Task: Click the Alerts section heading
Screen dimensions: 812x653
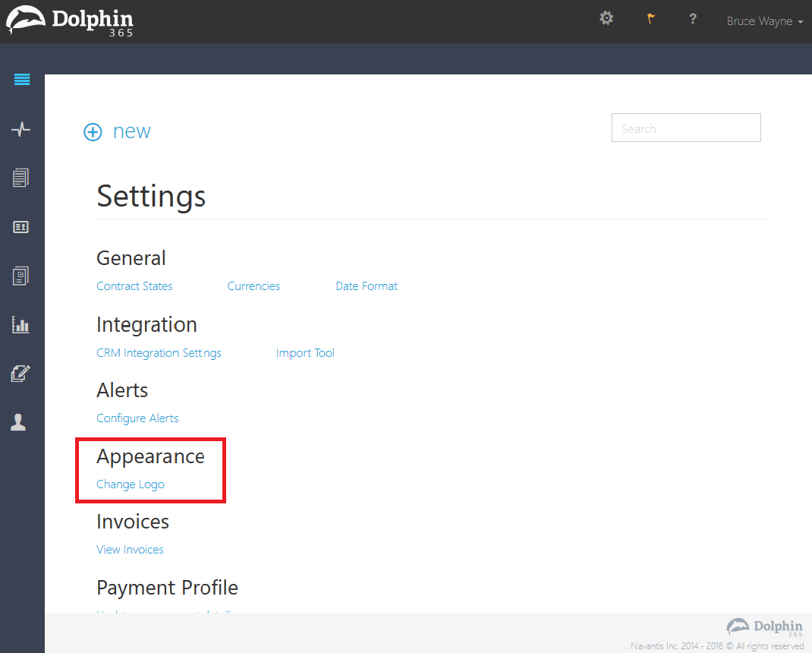Action: (122, 390)
